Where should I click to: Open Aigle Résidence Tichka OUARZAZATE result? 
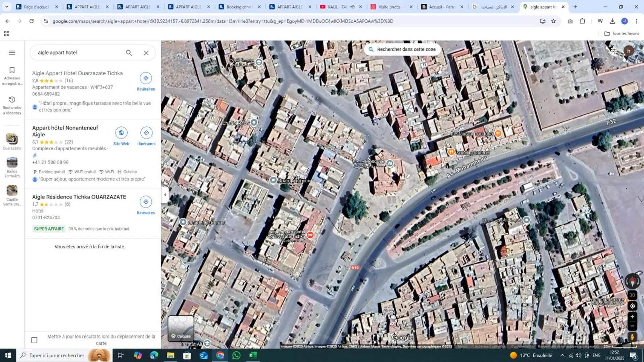click(x=79, y=197)
